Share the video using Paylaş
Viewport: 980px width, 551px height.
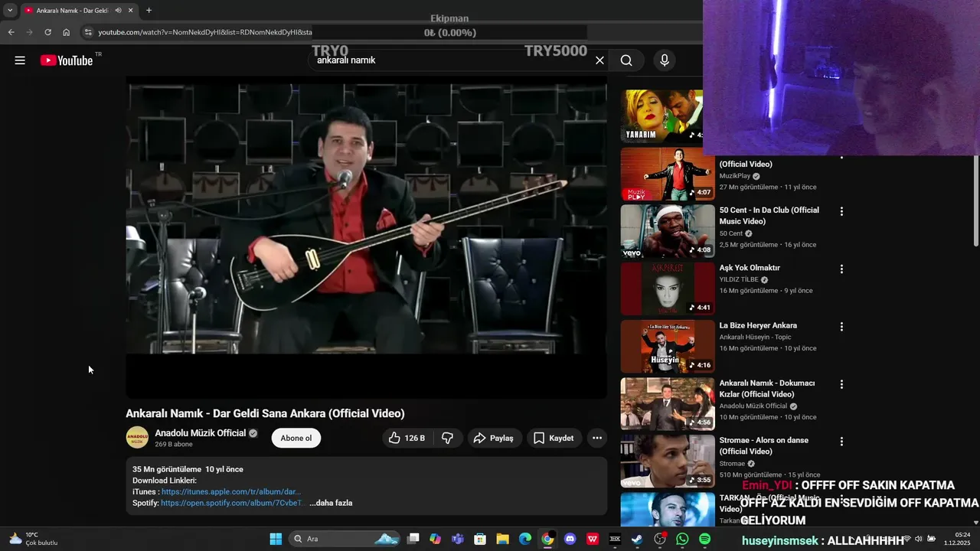(x=494, y=439)
